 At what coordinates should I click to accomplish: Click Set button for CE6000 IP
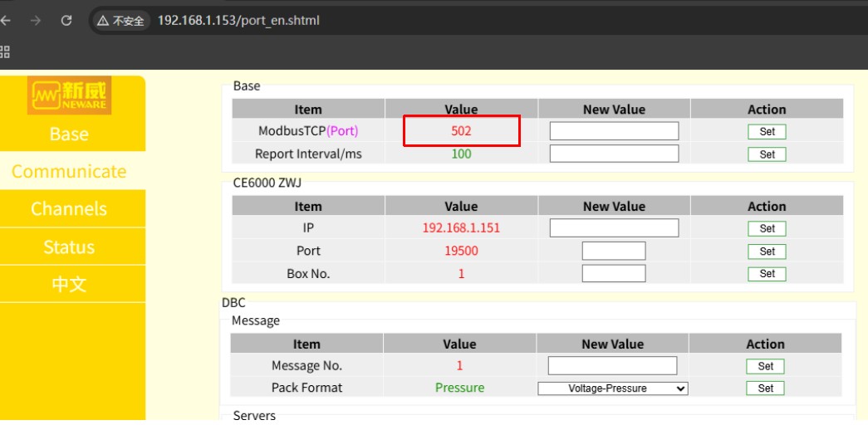(766, 228)
